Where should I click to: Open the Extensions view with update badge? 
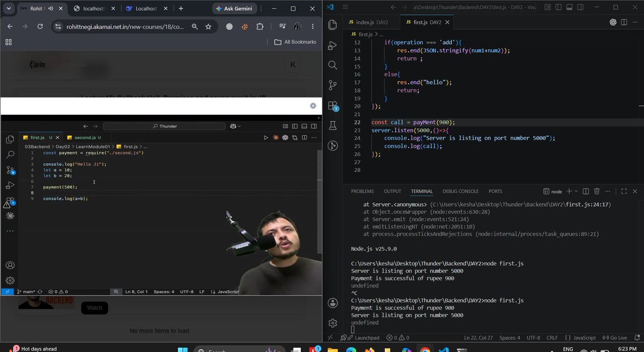333,106
